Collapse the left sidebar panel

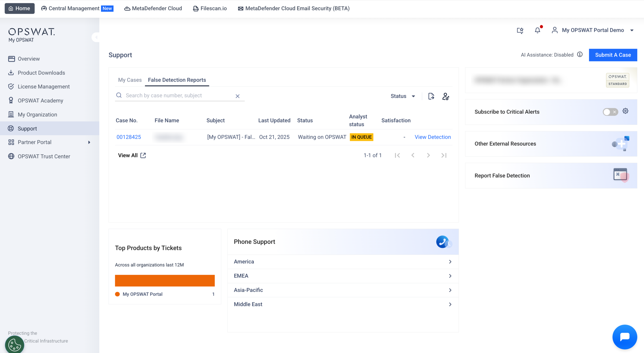pos(96,37)
